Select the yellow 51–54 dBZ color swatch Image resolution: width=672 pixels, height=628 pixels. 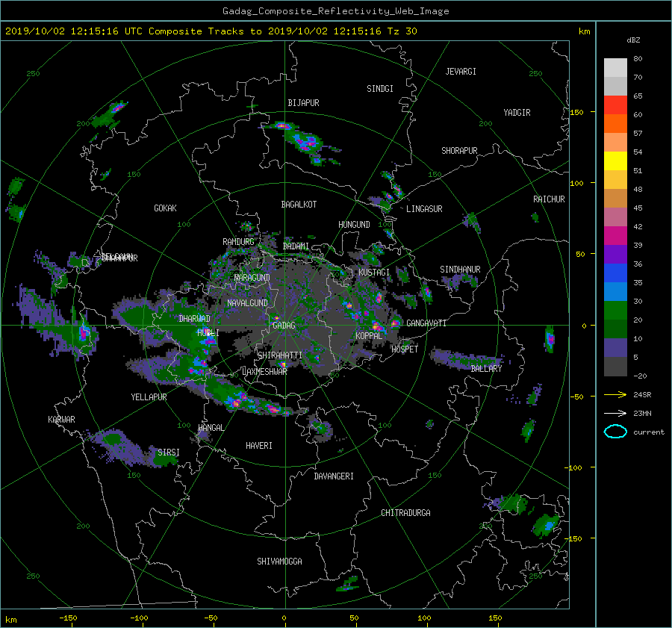[615, 161]
